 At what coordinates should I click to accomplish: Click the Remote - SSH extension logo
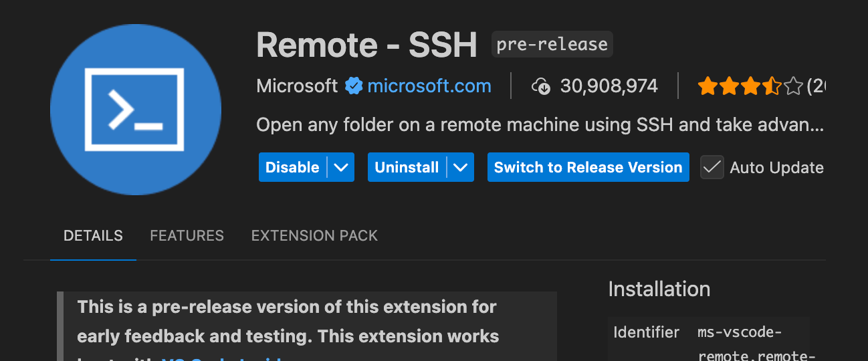135,109
